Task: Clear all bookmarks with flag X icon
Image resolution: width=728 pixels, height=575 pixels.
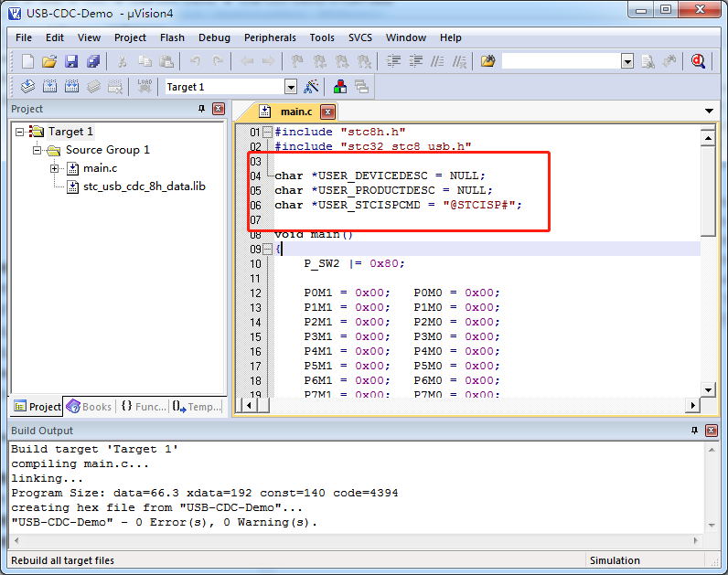Action: click(x=365, y=61)
